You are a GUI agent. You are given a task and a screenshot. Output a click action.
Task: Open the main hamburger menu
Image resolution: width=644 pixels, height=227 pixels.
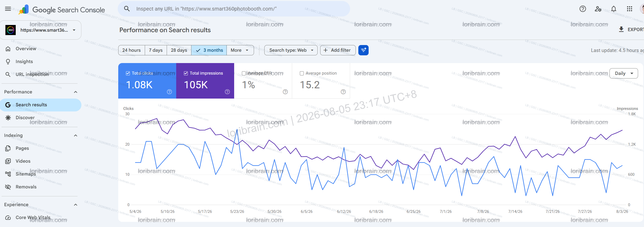(x=8, y=9)
